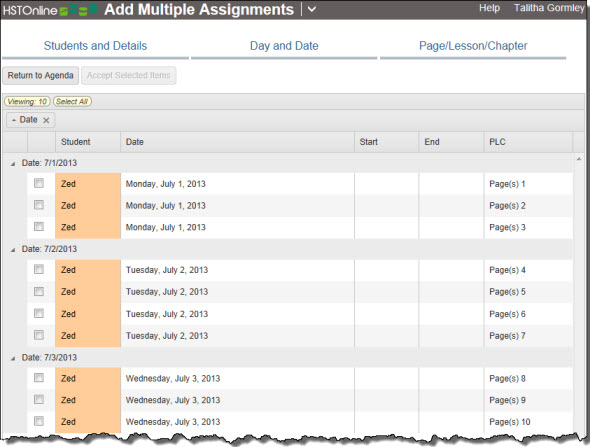The width and height of the screenshot is (590, 447).
Task: Go to Page/Lesson/Chapter tab
Action: click(x=473, y=46)
